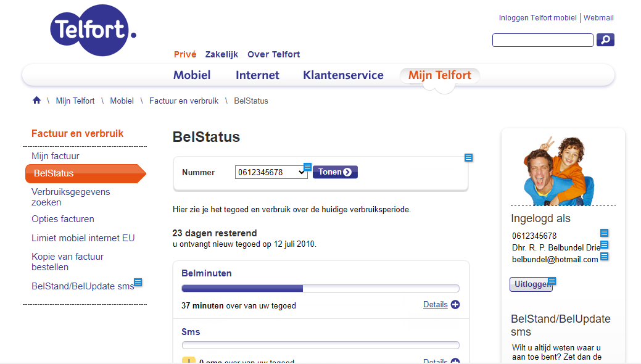
Task: Open the Nummer dropdown showing 0612345678
Action: coord(271,172)
